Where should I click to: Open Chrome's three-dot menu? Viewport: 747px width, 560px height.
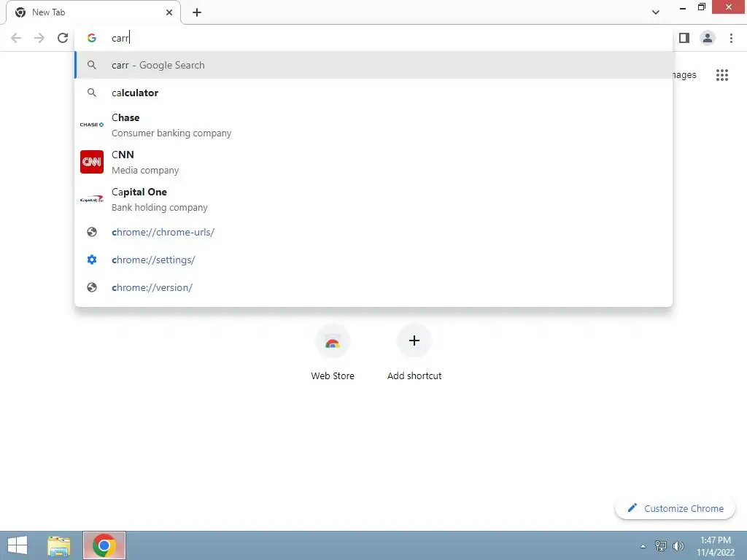pos(731,38)
